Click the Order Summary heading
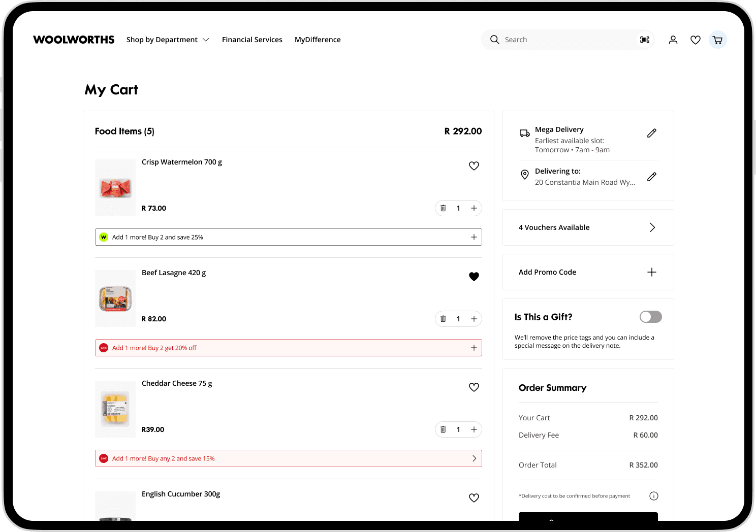This screenshot has width=756, height=532. 552,388
